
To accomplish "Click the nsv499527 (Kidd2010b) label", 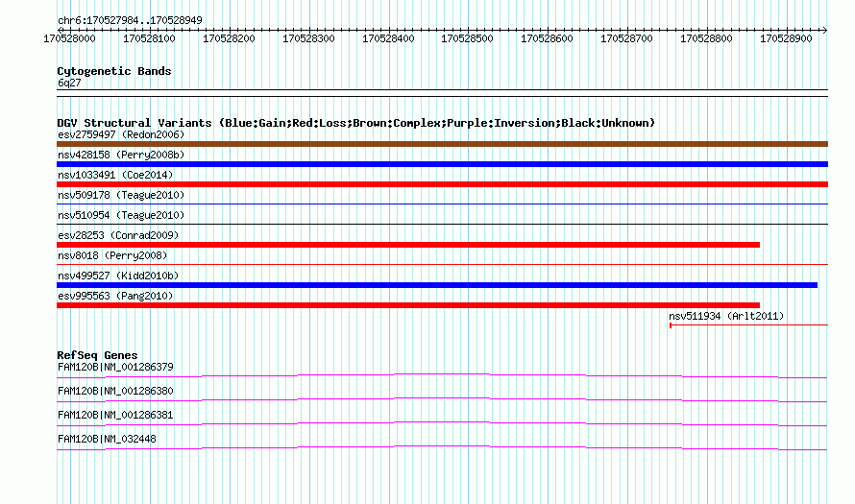I will click(118, 276).
